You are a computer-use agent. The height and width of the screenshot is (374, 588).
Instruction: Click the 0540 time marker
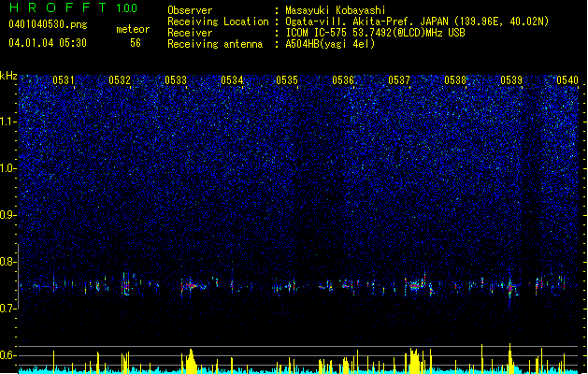[567, 80]
